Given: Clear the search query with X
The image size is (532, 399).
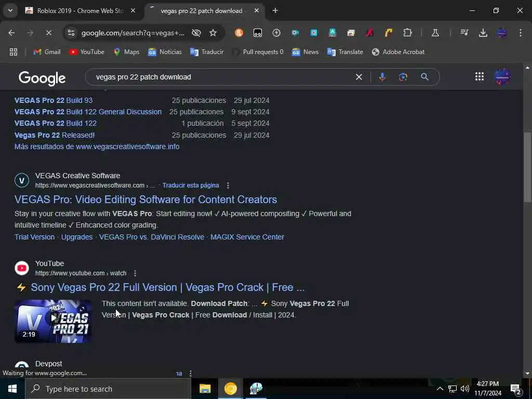Looking at the screenshot, I should 359,77.
